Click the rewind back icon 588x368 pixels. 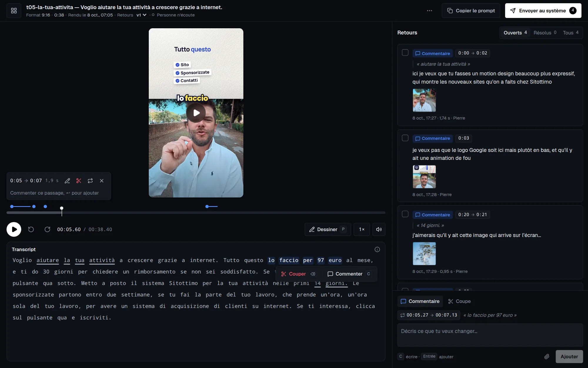[31, 229]
